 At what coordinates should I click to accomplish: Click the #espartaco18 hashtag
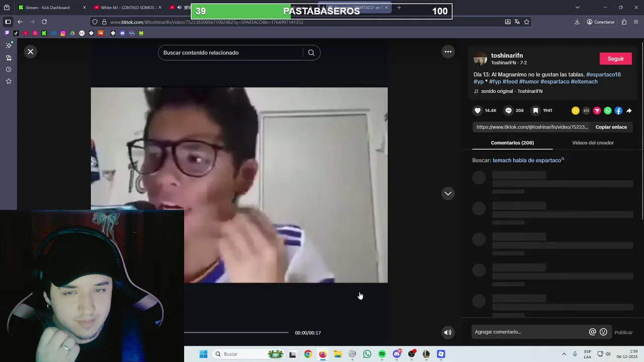coord(603,74)
